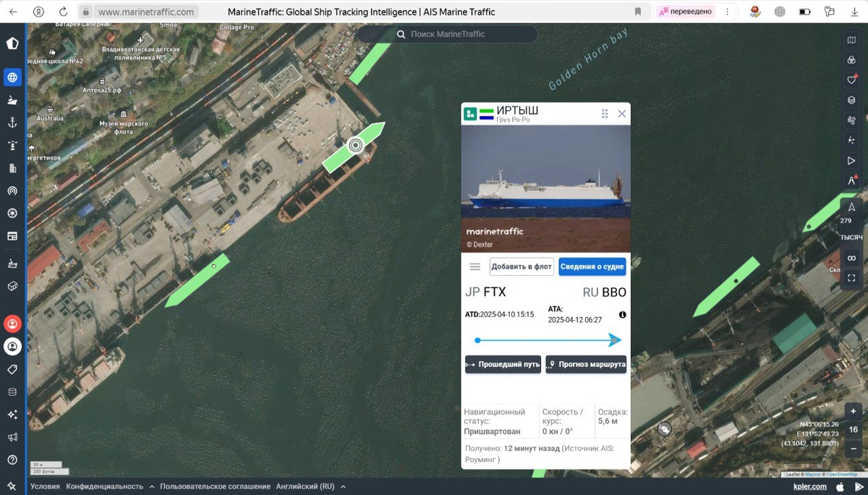Click the Прошедший путь button
The image size is (868, 495).
[503, 364]
